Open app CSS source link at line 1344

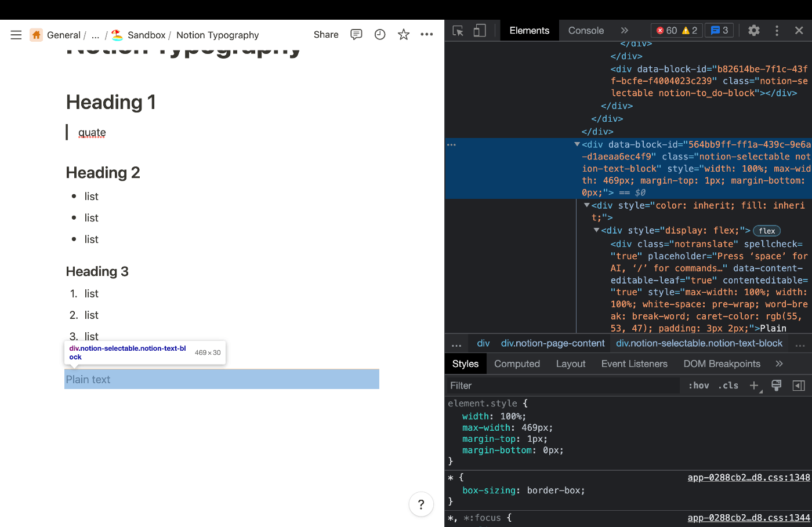[749, 518]
